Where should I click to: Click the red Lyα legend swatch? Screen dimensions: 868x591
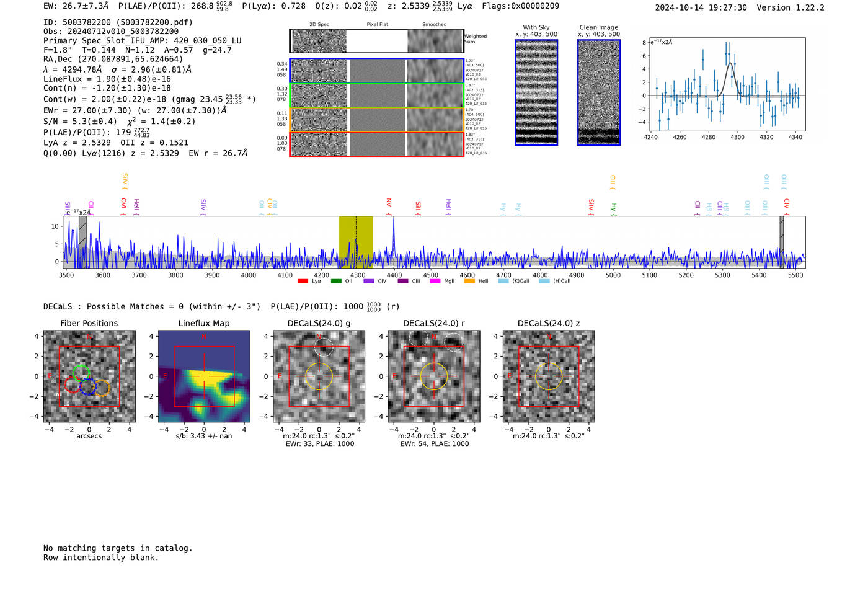pyautogui.click(x=303, y=281)
